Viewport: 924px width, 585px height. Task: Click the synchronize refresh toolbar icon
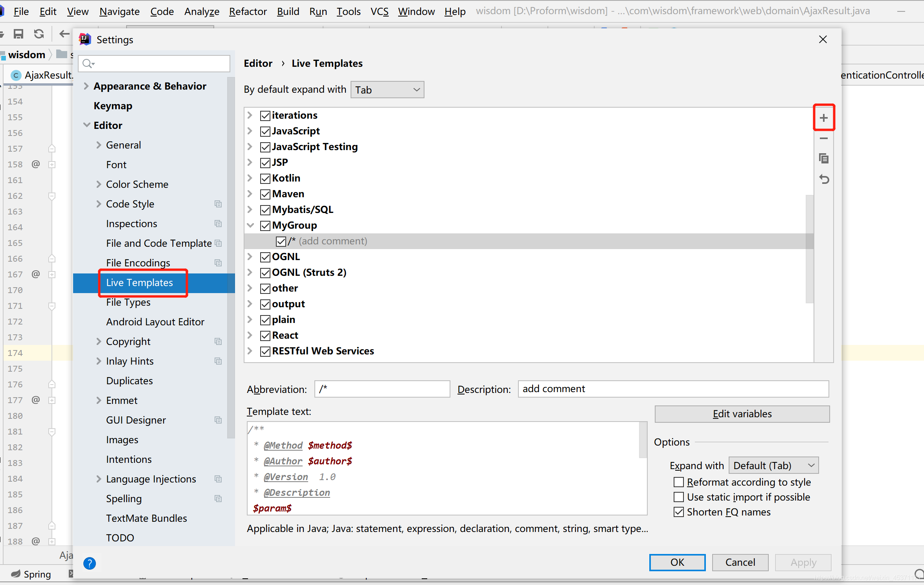coord(39,34)
